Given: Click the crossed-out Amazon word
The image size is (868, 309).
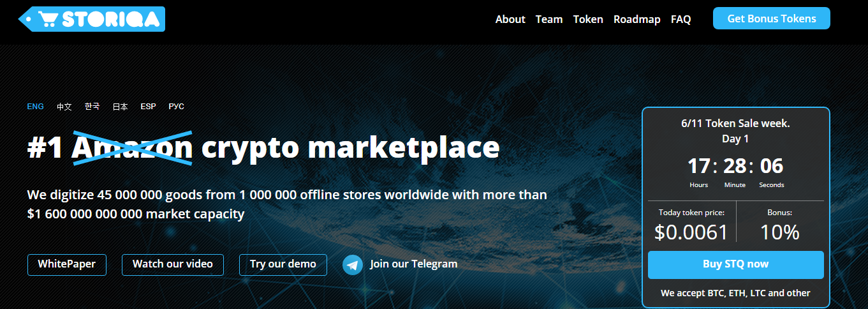Looking at the screenshot, I should tap(133, 148).
